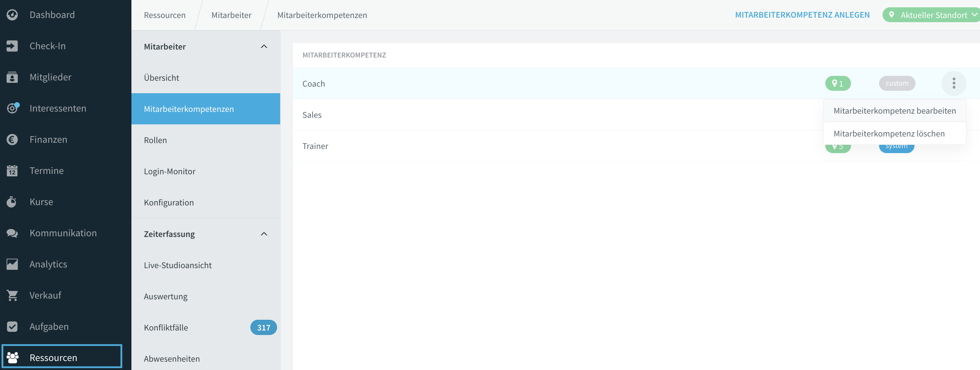
Task: Click Mitarbeiter breadcrumb
Action: [x=231, y=15]
